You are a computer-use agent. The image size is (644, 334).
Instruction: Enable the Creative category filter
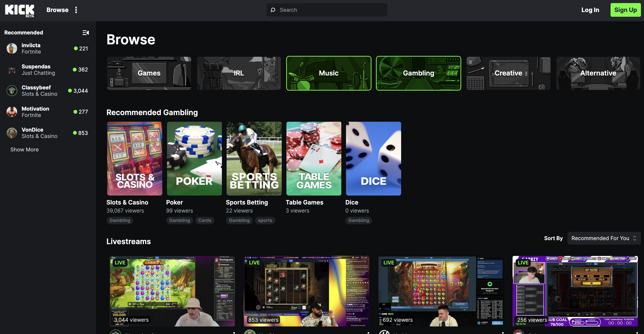coord(508,73)
